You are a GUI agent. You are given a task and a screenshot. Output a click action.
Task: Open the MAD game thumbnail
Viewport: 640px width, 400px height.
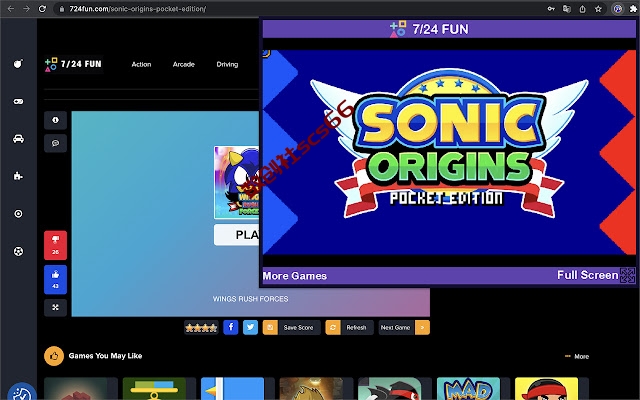coord(468,389)
